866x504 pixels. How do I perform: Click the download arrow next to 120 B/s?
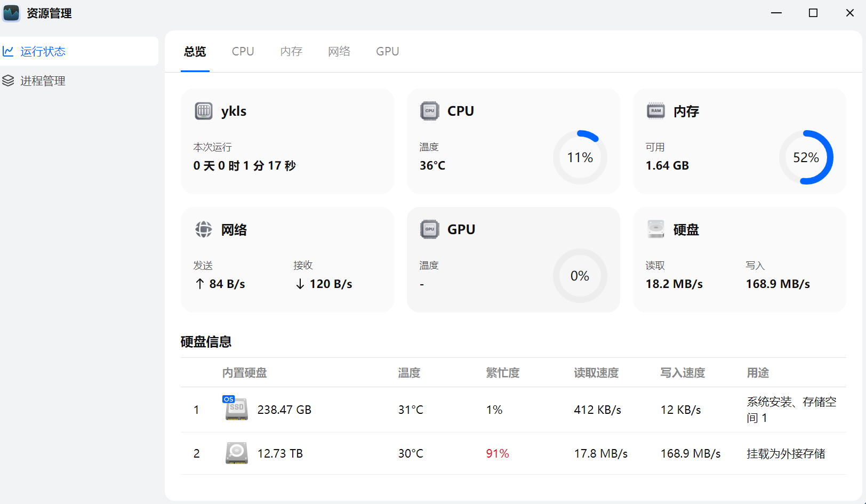coord(300,284)
